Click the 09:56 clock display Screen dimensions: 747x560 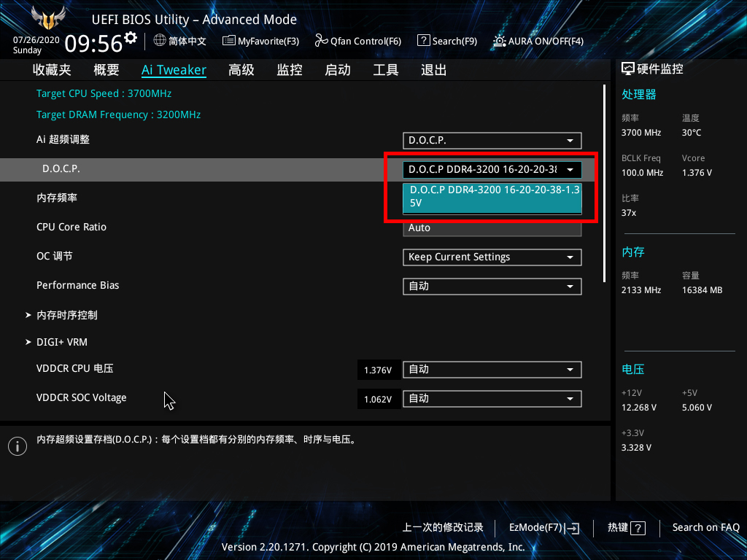[x=93, y=43]
